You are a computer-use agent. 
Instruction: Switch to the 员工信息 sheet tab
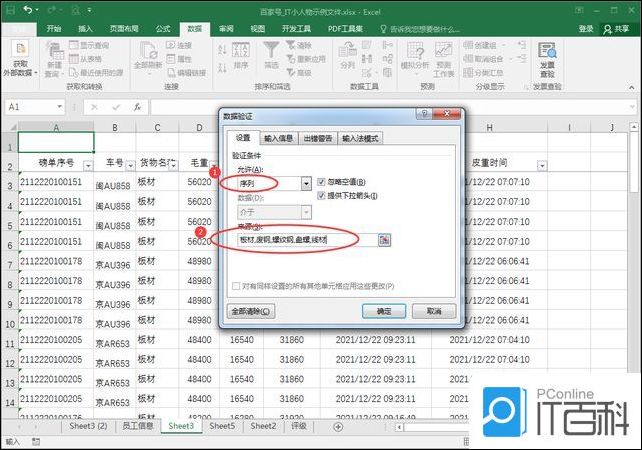point(138,426)
